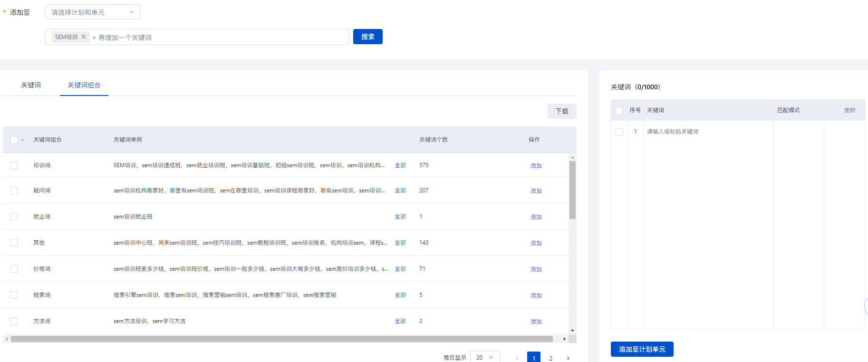This screenshot has width=868, height=362.
Task: Click 全部 link in 疑问词 row
Action: pyautogui.click(x=400, y=191)
